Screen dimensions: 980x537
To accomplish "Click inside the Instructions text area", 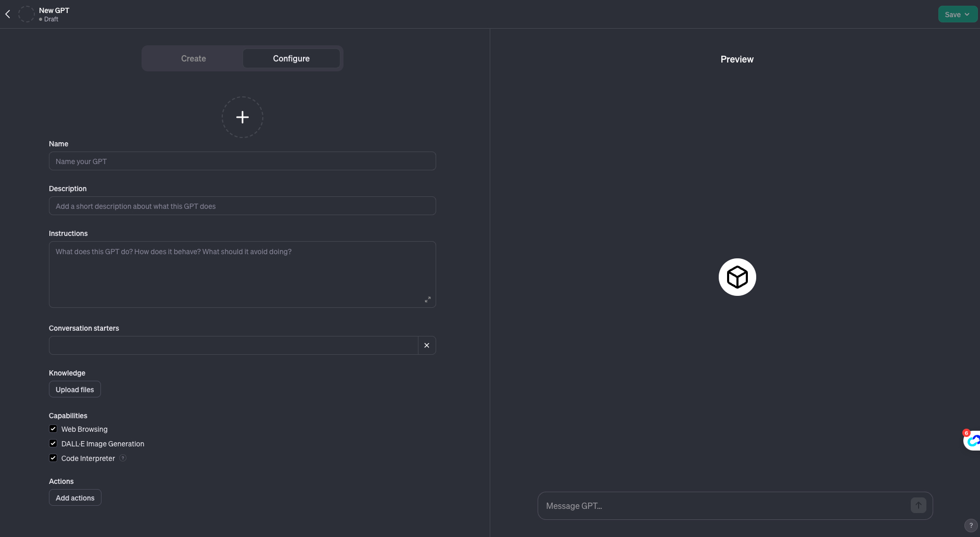I will (x=243, y=274).
